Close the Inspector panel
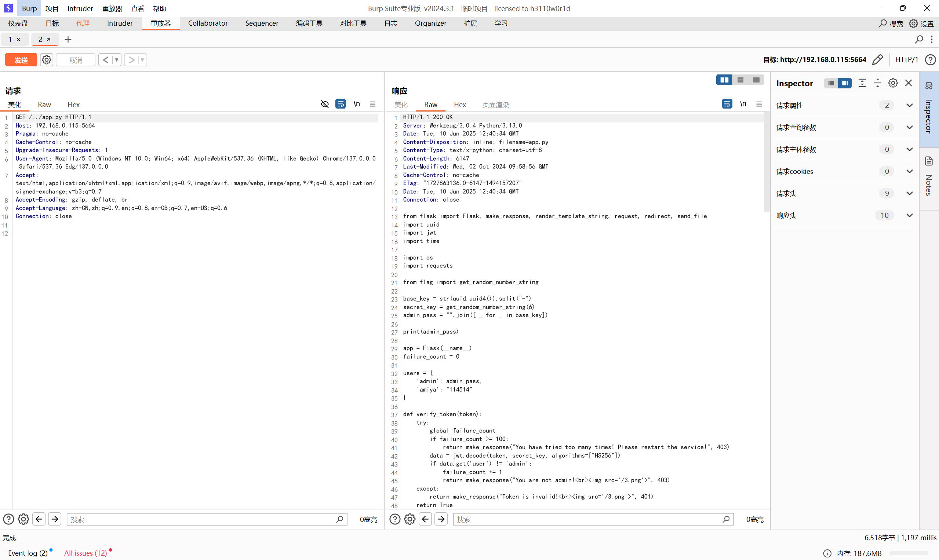Image resolution: width=939 pixels, height=560 pixels. click(x=909, y=83)
